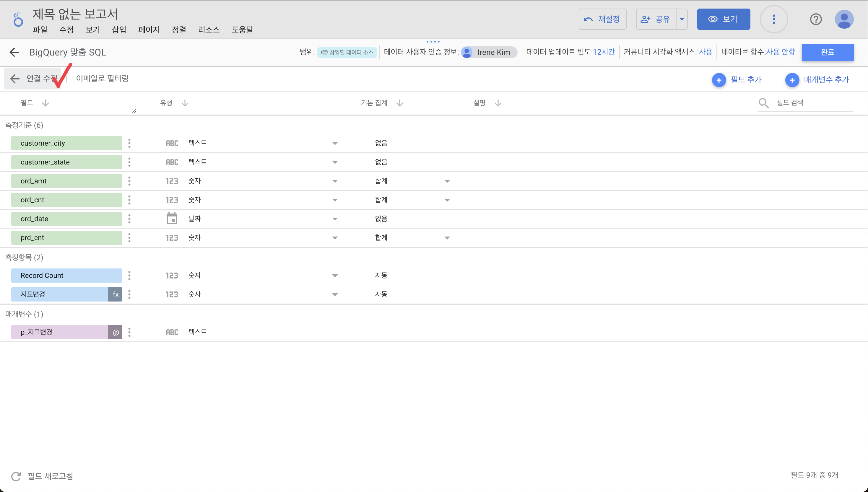Expand the 공유 button dropdown arrow
The height and width of the screenshot is (492, 868).
pos(682,19)
